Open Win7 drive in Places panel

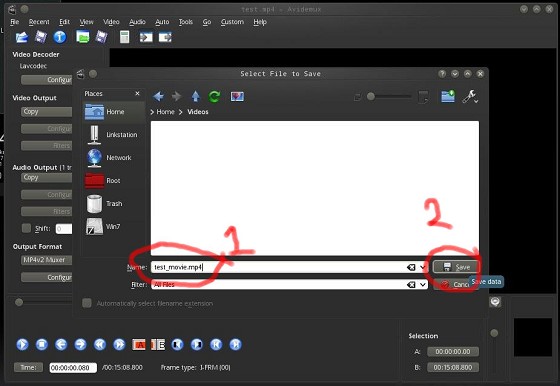pyautogui.click(x=114, y=226)
